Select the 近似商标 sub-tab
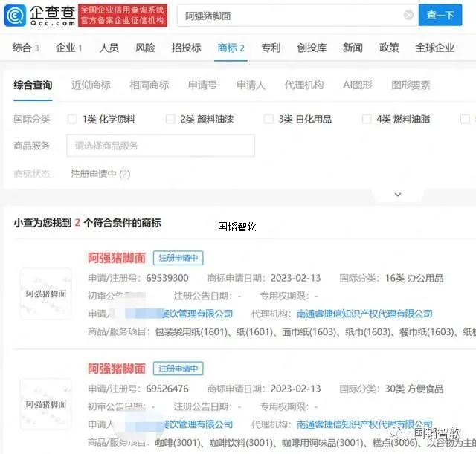The height and width of the screenshot is (454, 476). pos(91,85)
